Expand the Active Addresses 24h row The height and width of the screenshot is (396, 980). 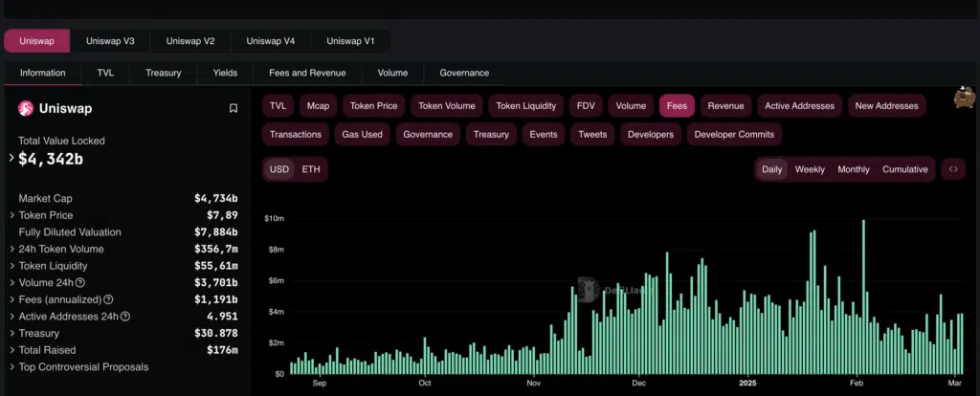click(11, 317)
